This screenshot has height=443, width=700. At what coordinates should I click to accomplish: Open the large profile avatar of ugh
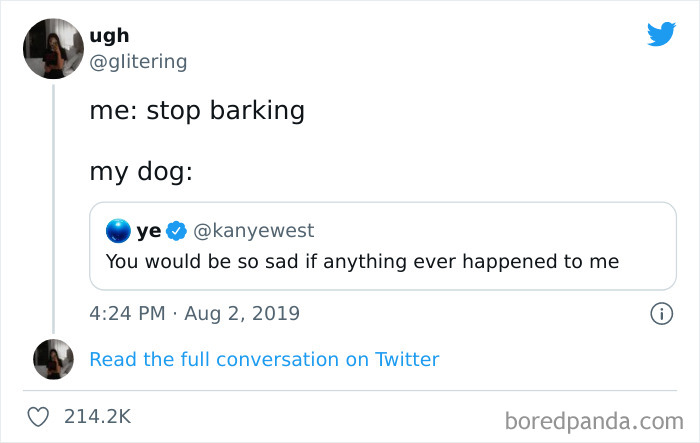(52, 47)
